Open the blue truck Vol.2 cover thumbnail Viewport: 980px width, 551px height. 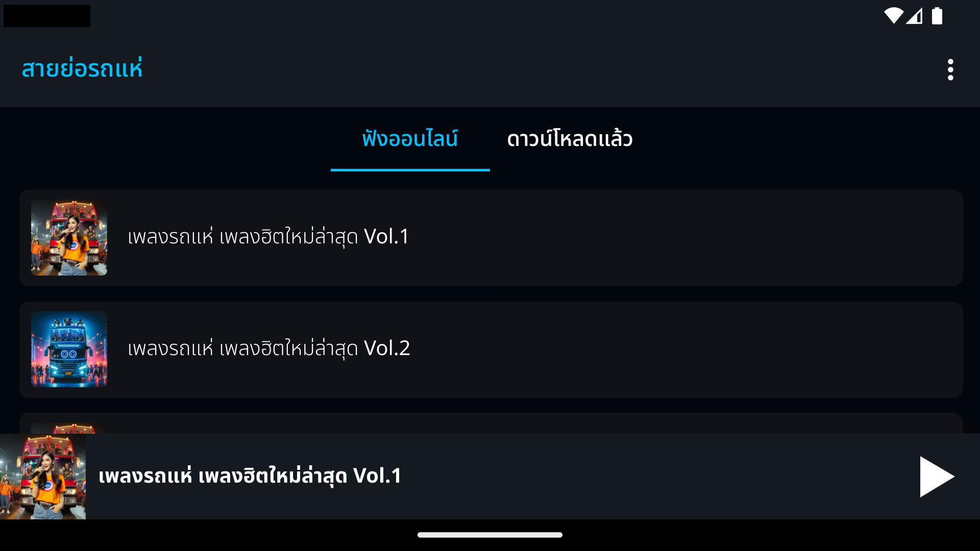[x=69, y=349]
